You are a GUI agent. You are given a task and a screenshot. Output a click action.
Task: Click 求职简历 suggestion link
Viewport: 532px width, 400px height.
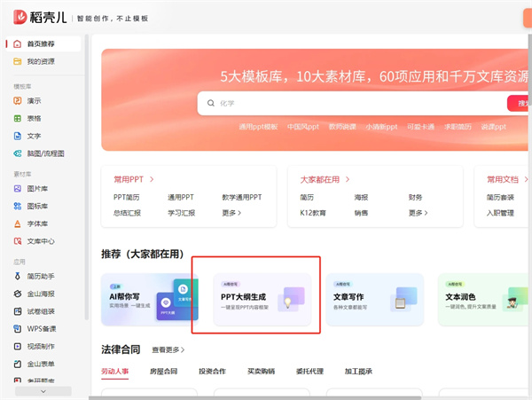point(458,127)
